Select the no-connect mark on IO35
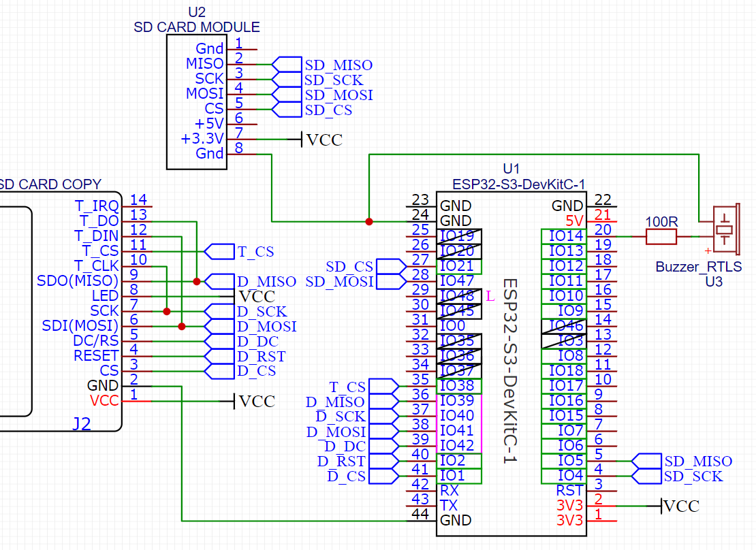Screen dimensions: 756x550 point(460,341)
